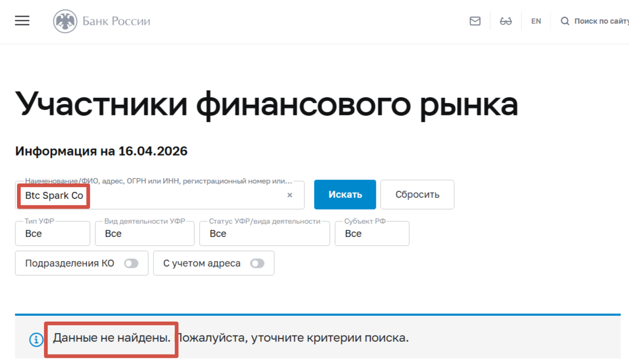The height and width of the screenshot is (364, 629).
Task: Enable the visually impaired glasses mode
Action: (x=506, y=21)
